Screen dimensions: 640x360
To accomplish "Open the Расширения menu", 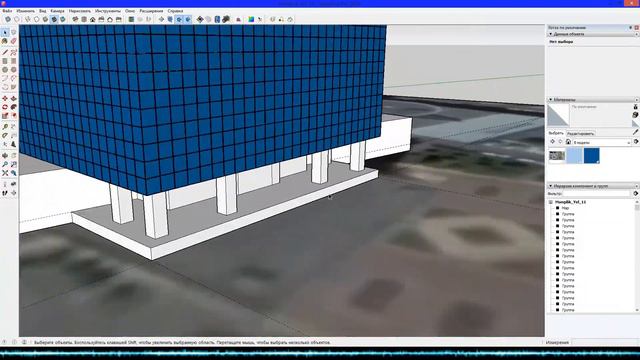I will click(x=151, y=11).
